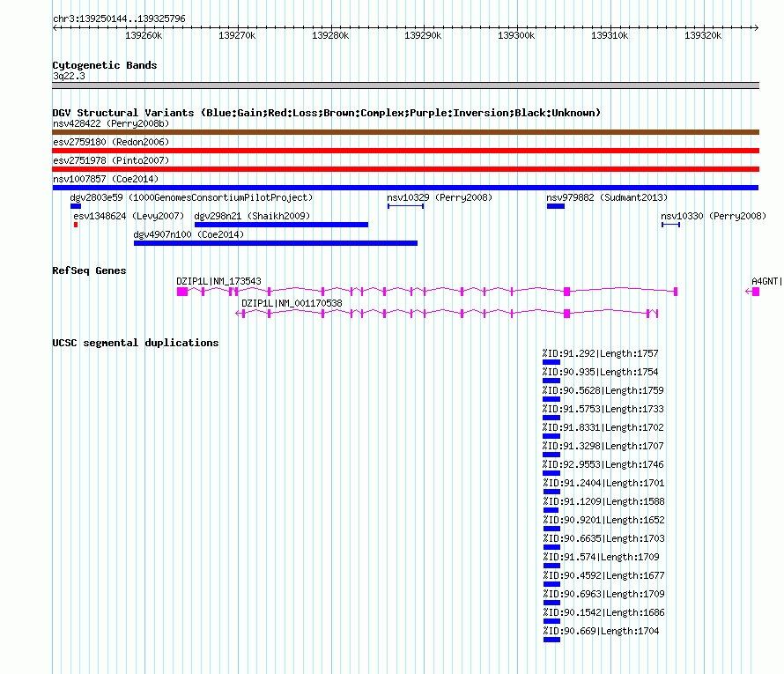Select the %ID:90.4592|Length:1677 duplication bar
The width and height of the screenshot is (784, 674).
(551, 583)
